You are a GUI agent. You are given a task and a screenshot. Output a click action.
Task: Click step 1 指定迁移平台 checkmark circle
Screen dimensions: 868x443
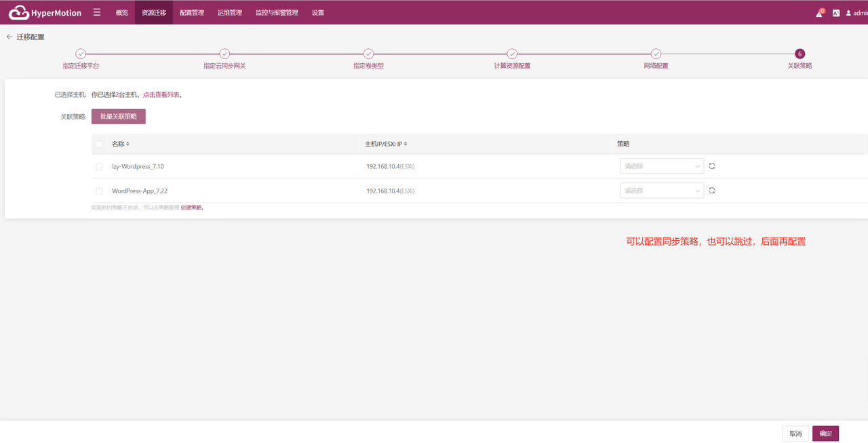(81, 54)
